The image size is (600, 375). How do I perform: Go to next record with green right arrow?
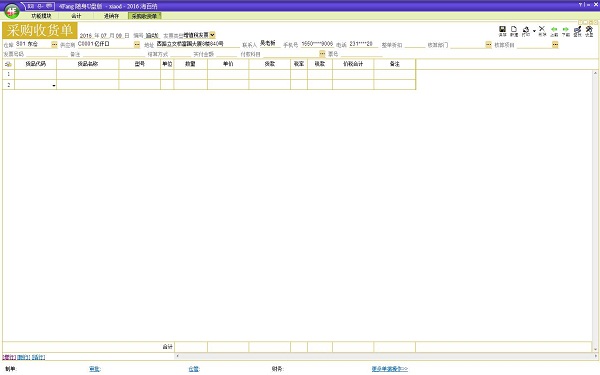coord(566,31)
